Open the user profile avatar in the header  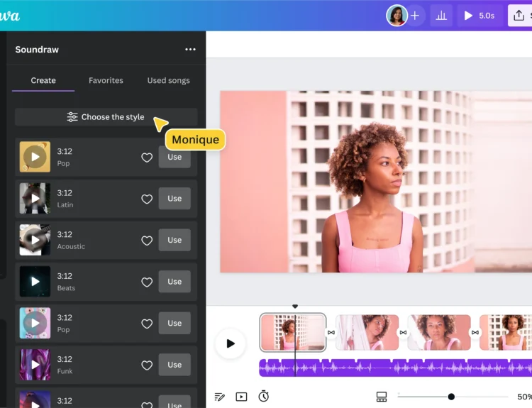tap(397, 16)
